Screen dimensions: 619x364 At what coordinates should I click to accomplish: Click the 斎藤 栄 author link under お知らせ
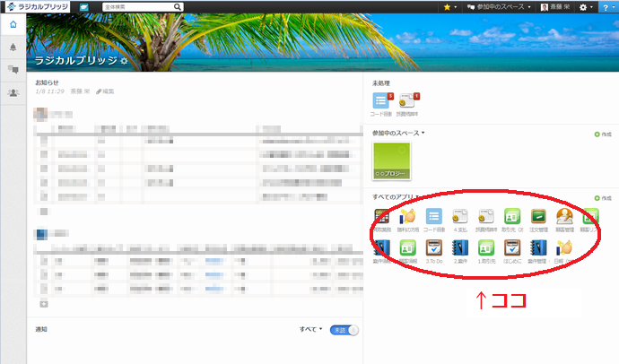coord(80,91)
